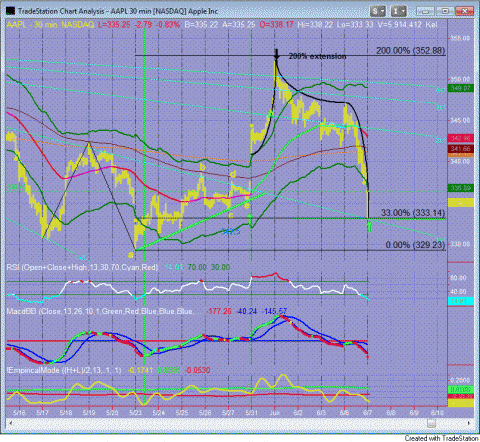Viewport: 480px width, 442px height.
Task: Click the -0.1741 EmpiricalMode value
Action: (140, 370)
